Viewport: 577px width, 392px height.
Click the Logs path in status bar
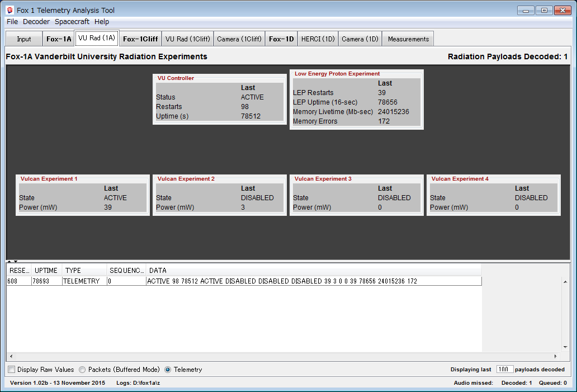pos(138,383)
